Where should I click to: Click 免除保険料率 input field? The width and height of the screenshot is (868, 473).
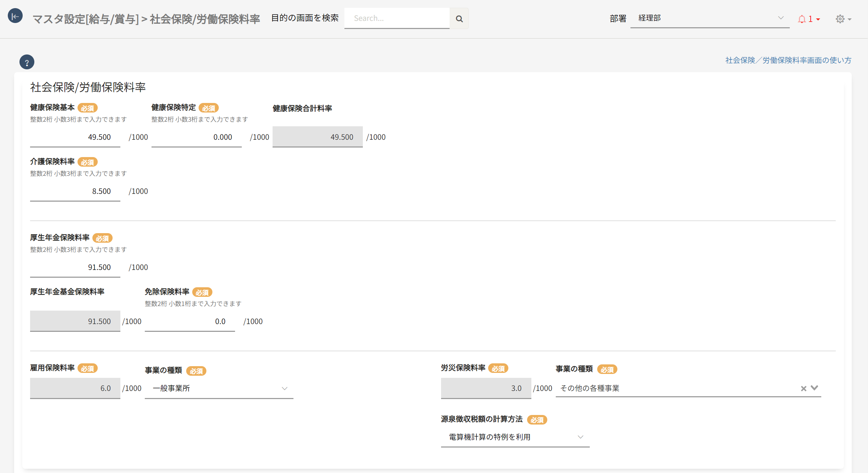190,322
